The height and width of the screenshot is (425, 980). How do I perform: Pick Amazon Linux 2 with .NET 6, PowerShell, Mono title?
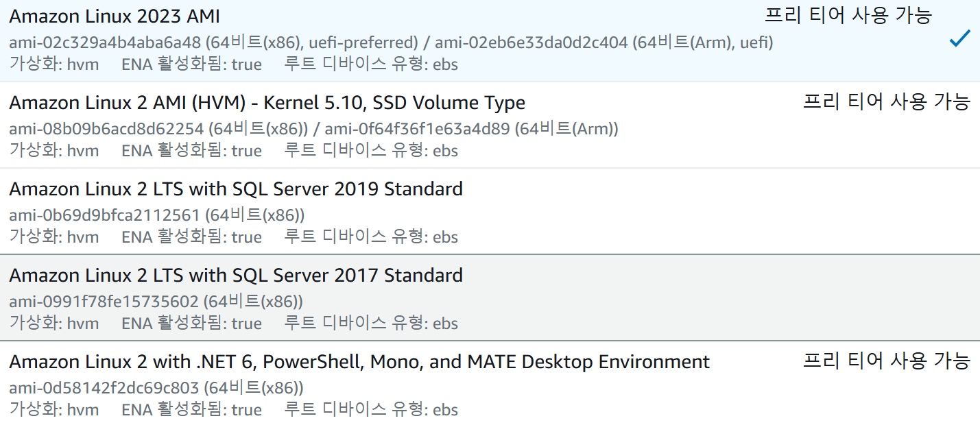pyautogui.click(x=359, y=362)
